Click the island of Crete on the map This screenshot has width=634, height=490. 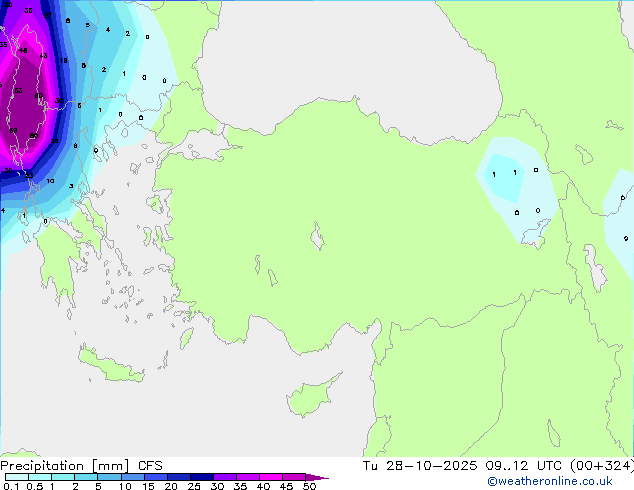(110, 364)
